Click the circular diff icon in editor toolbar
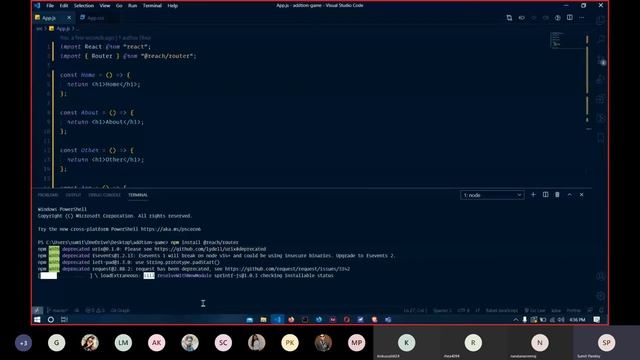This screenshot has width=640, height=360. pyautogui.click(x=558, y=18)
